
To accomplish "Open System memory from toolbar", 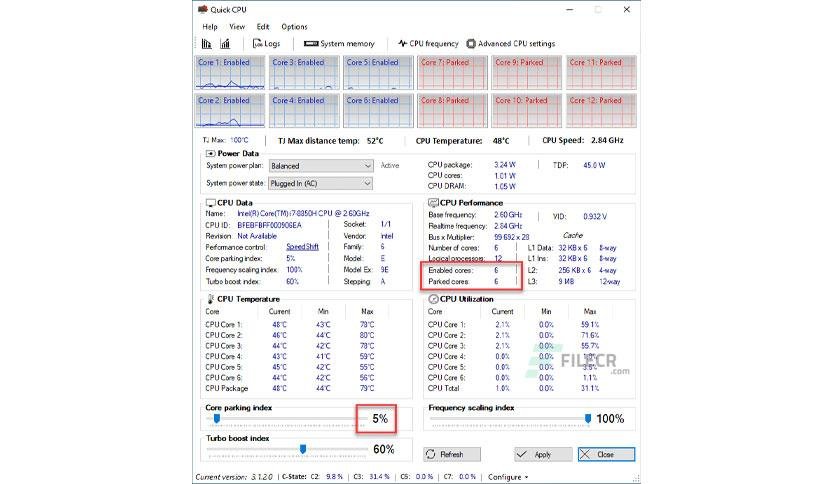I will tap(339, 44).
